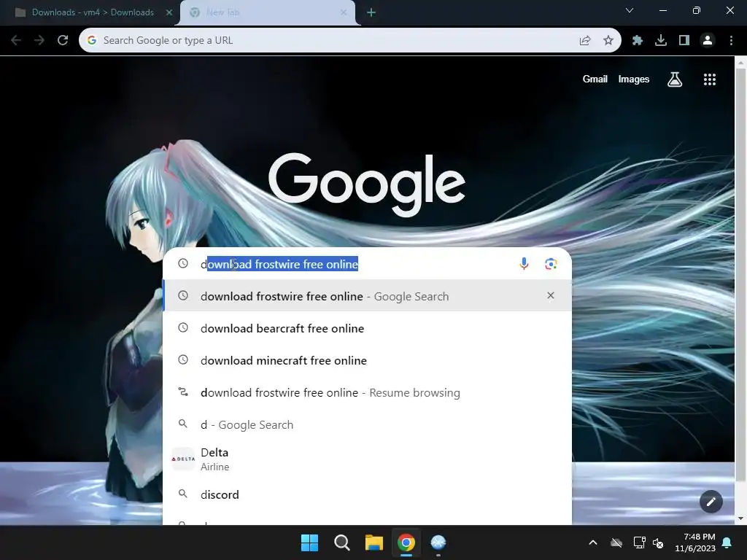Open the Extensions puzzle icon
Screen dimensions: 747x560
pos(638,41)
